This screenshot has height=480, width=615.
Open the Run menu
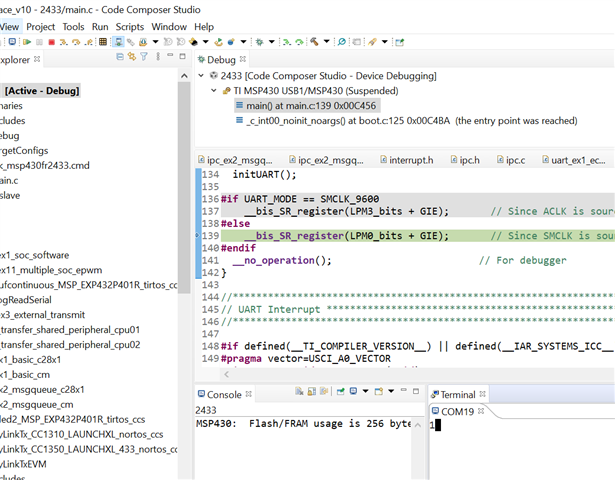pos(100,26)
